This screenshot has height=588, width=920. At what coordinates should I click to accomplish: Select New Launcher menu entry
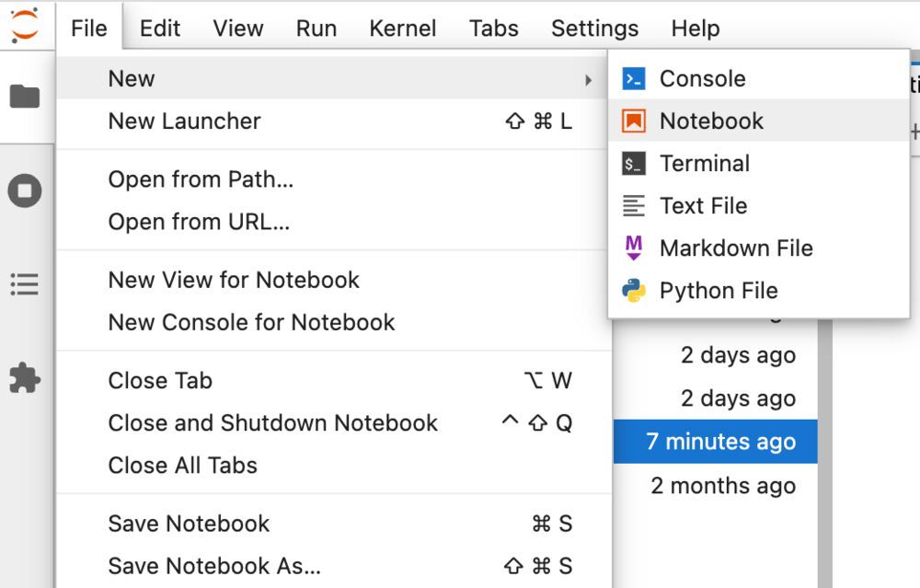coord(185,121)
